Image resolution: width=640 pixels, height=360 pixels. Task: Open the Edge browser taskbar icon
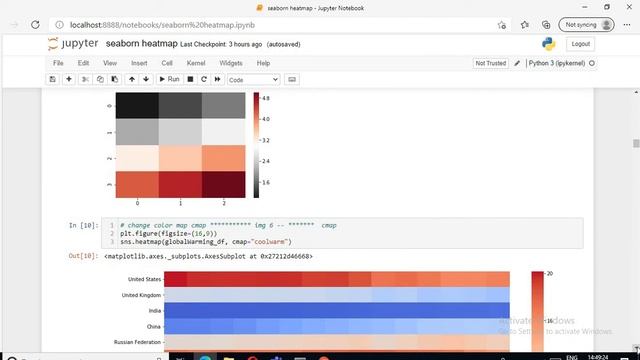click(x=205, y=358)
